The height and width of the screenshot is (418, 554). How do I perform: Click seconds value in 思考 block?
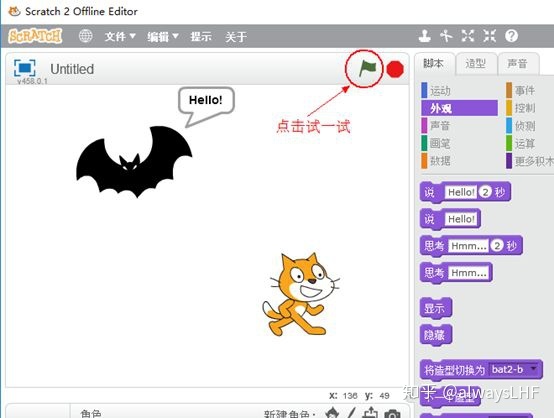[497, 246]
